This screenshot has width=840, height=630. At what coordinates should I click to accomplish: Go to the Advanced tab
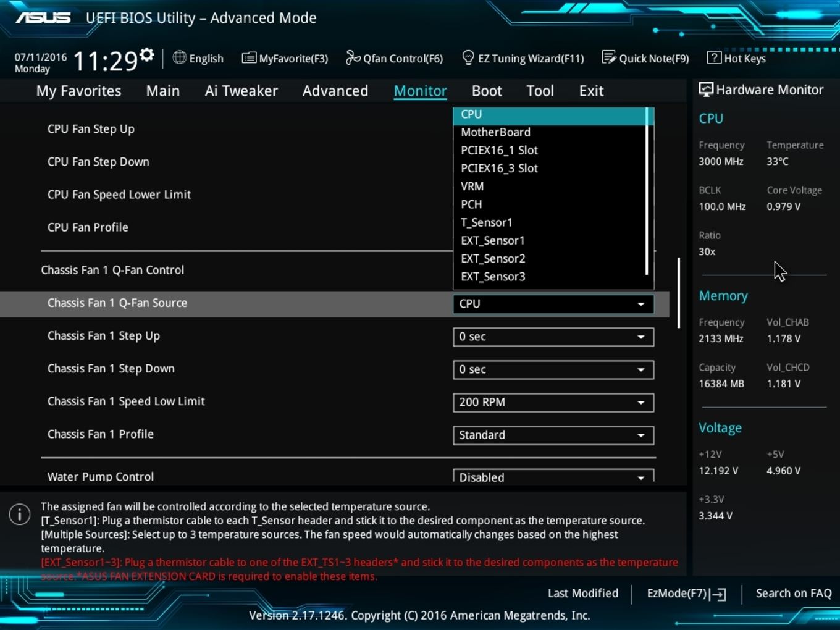[x=335, y=91]
